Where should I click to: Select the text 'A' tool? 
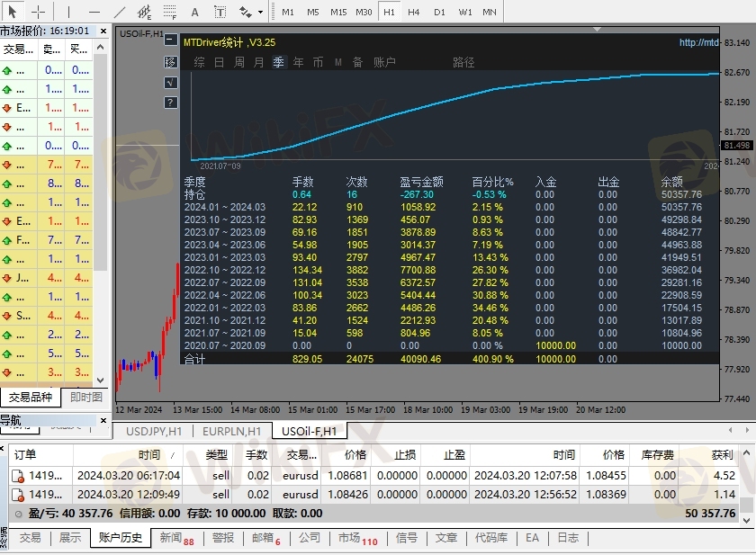tap(194, 12)
